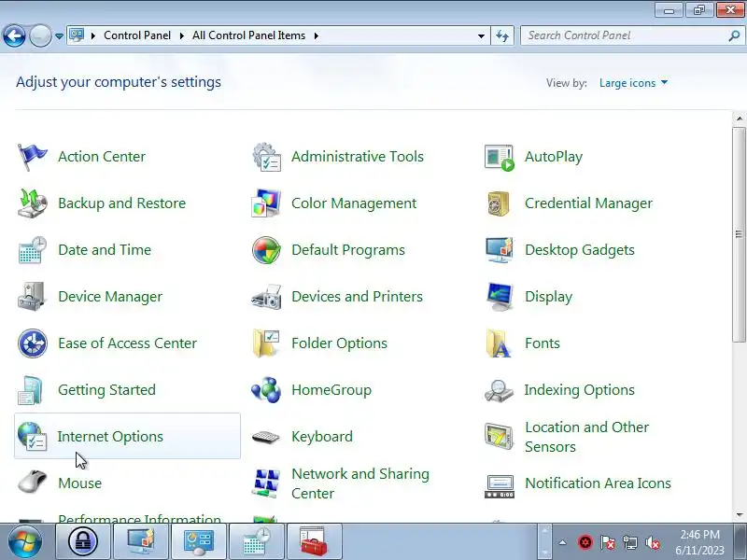The image size is (747, 560).
Task: Open the Default Programs icon
Action: [266, 250]
